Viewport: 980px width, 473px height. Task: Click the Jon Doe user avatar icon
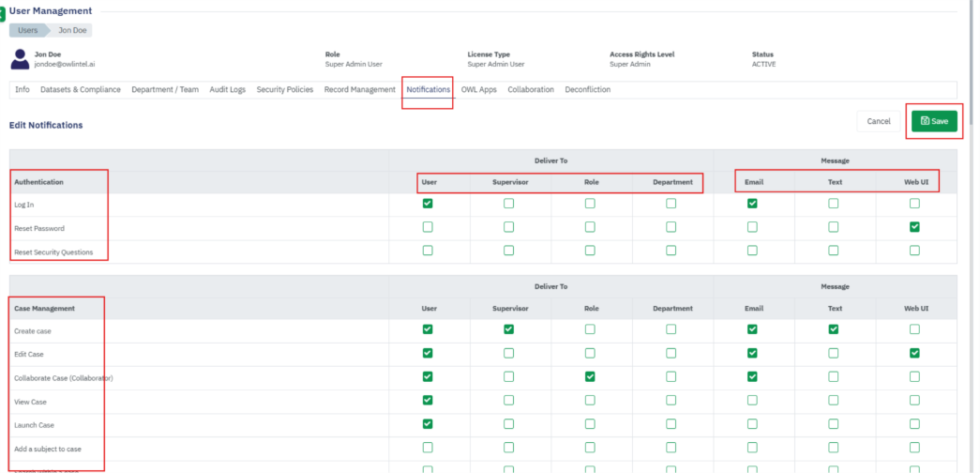tap(19, 59)
